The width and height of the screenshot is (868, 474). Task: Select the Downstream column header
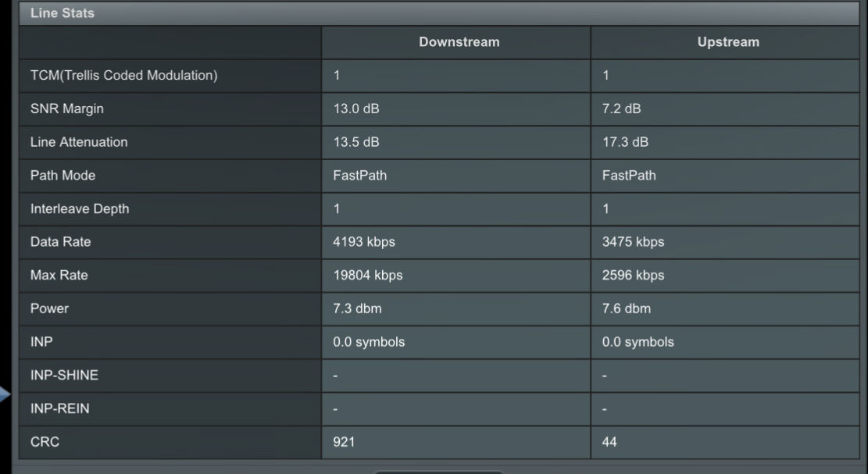pos(459,42)
